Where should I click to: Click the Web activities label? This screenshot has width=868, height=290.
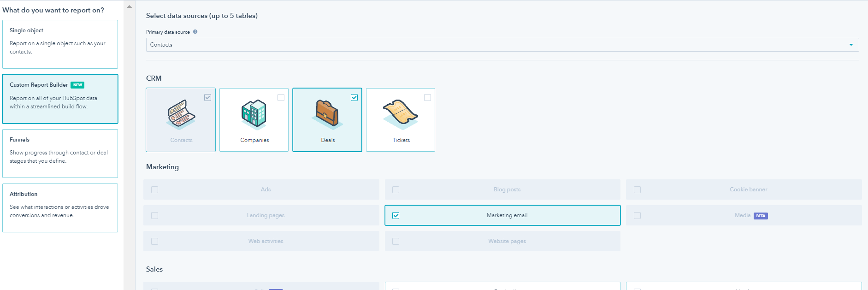click(266, 241)
